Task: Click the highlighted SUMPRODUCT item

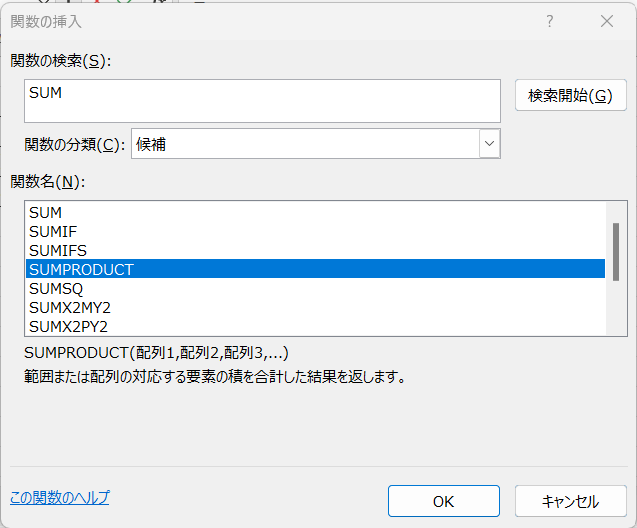Action: click(x=81, y=270)
